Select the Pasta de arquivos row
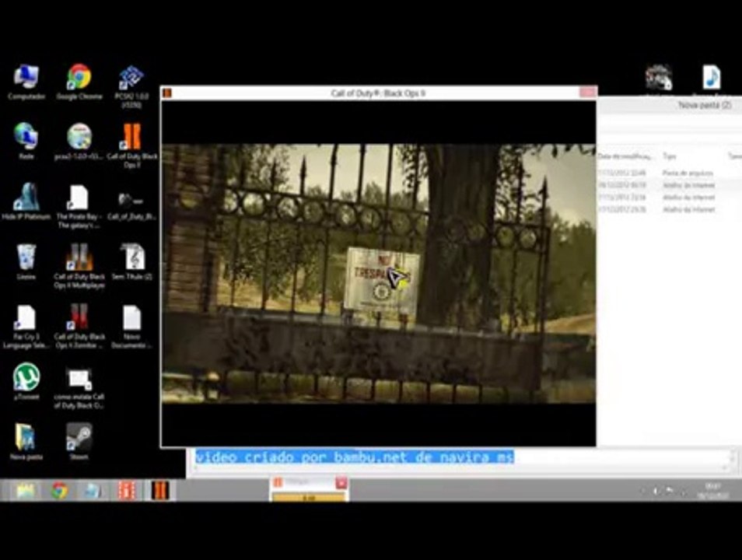Screen dimensions: 742x560 point(669,173)
